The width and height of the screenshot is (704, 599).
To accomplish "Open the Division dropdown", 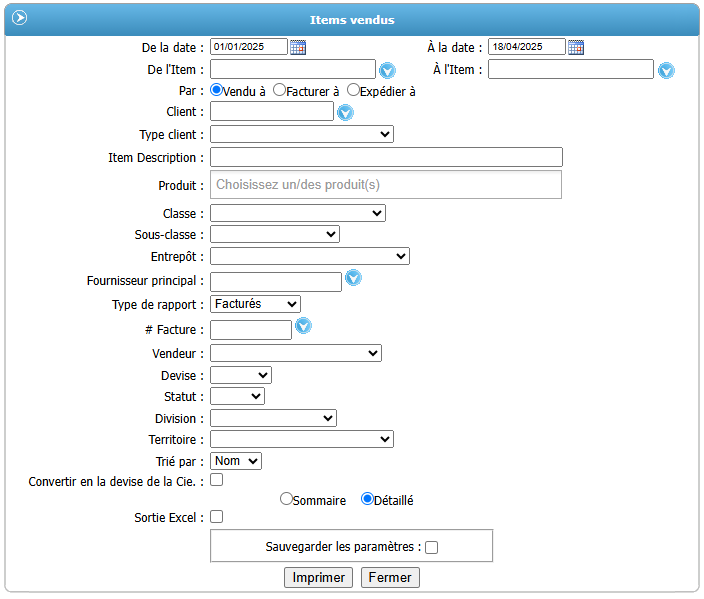I will tap(273, 418).
